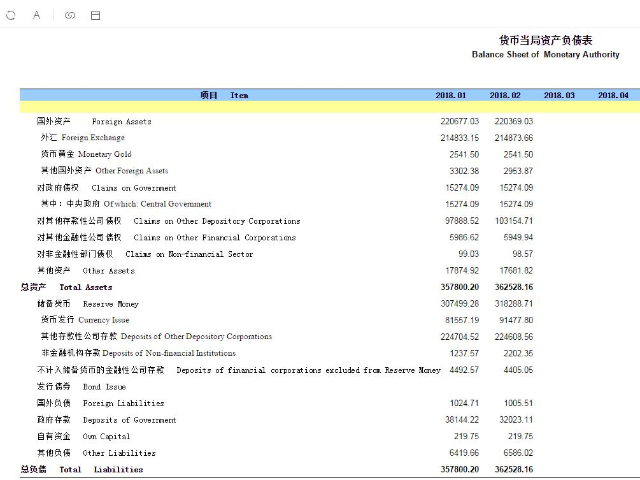The image size is (640, 480).
Task: Click the value 103154.71 in 2018.02 column
Action: pyautogui.click(x=514, y=221)
